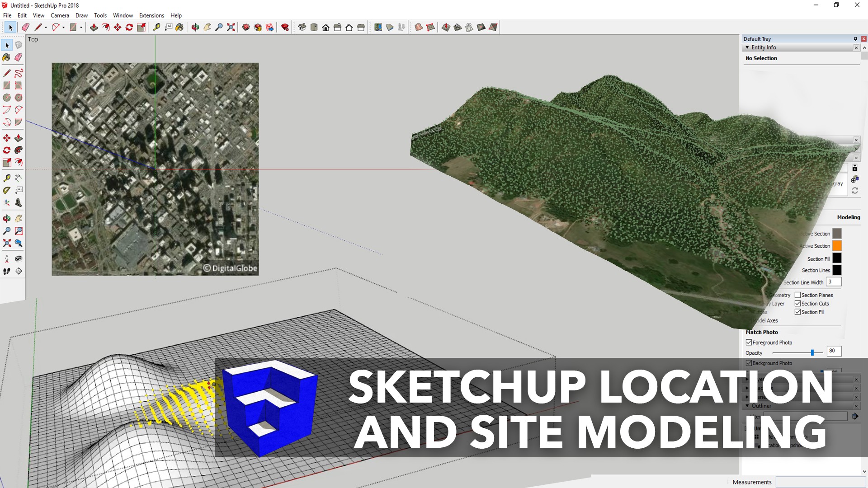Select the Push/Pull tool in top toolbar
868x488 pixels.
pyautogui.click(x=94, y=27)
